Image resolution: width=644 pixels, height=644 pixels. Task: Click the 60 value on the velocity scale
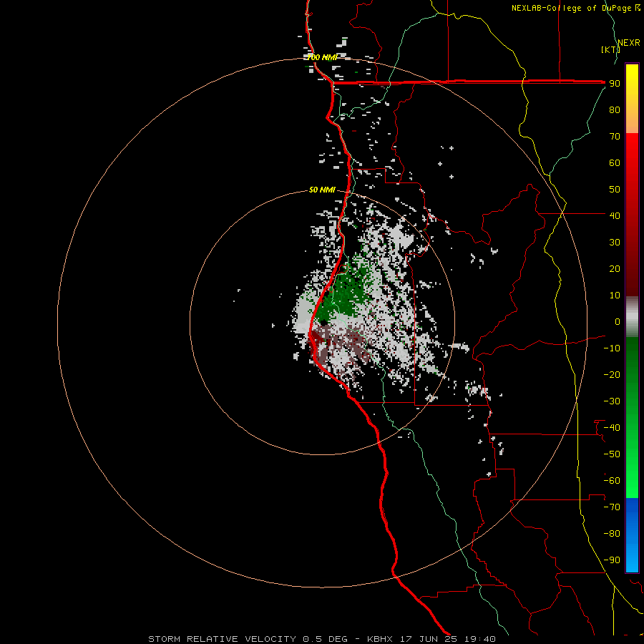pos(615,163)
